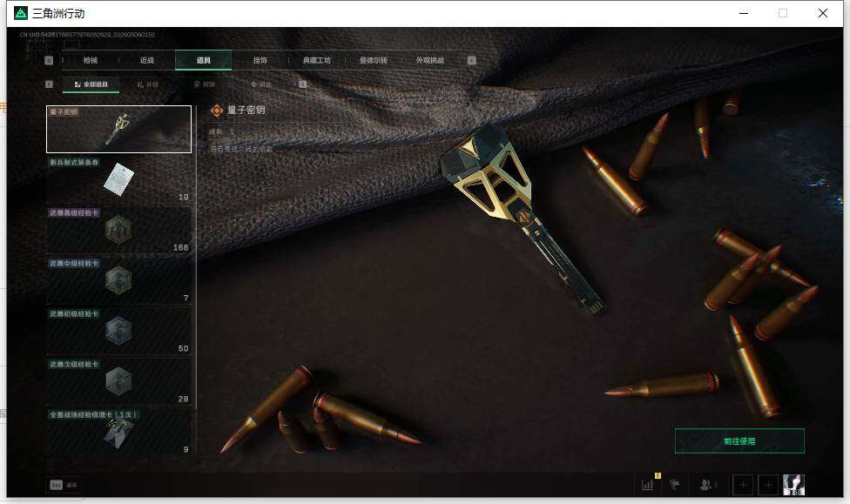Click the flag icon in bottom bar

(x=674, y=485)
